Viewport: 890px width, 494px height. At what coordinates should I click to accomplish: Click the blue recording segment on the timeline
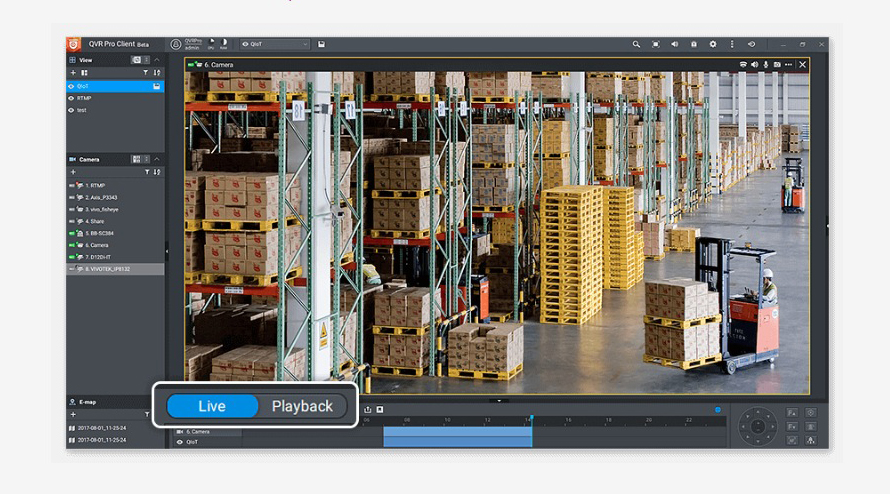tap(456, 436)
